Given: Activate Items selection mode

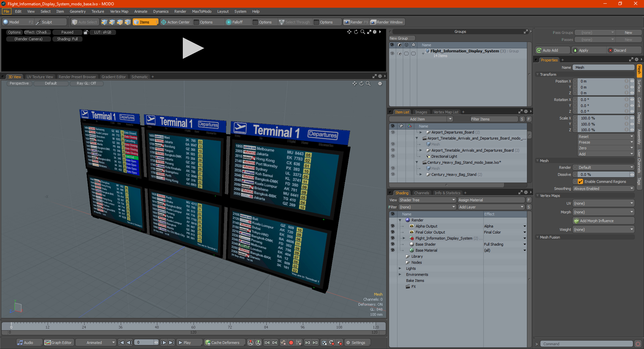Looking at the screenshot, I should (x=145, y=22).
